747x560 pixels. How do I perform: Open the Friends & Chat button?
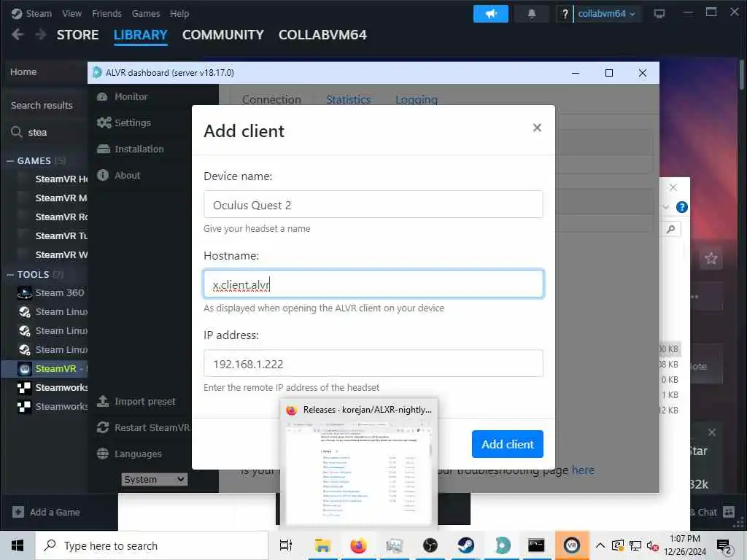pos(712,513)
